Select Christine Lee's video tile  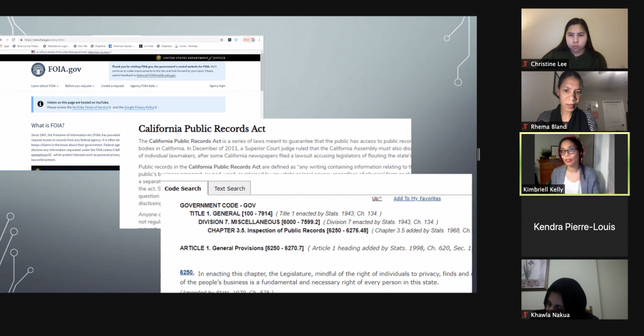[574, 38]
